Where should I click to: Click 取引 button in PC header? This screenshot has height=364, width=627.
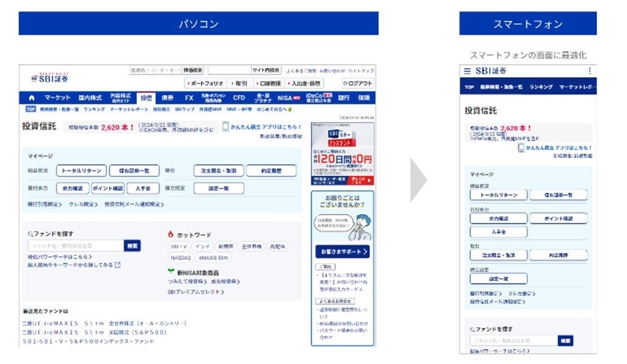click(239, 83)
